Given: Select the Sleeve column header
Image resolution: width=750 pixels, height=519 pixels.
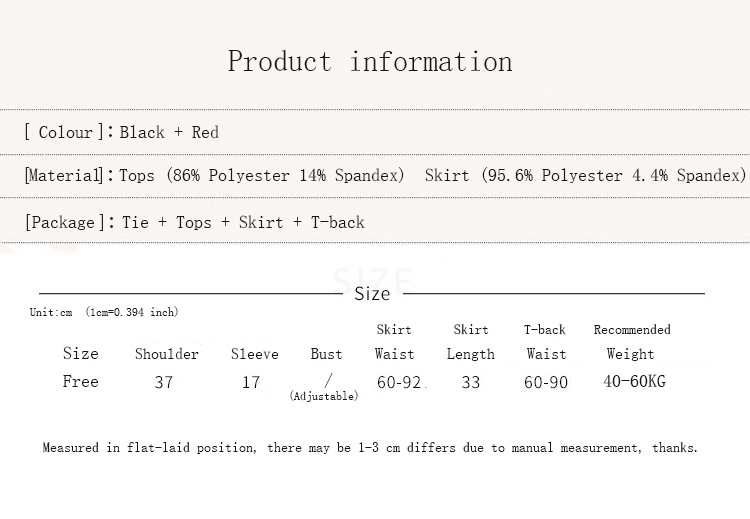Looking at the screenshot, I should pos(254,354).
